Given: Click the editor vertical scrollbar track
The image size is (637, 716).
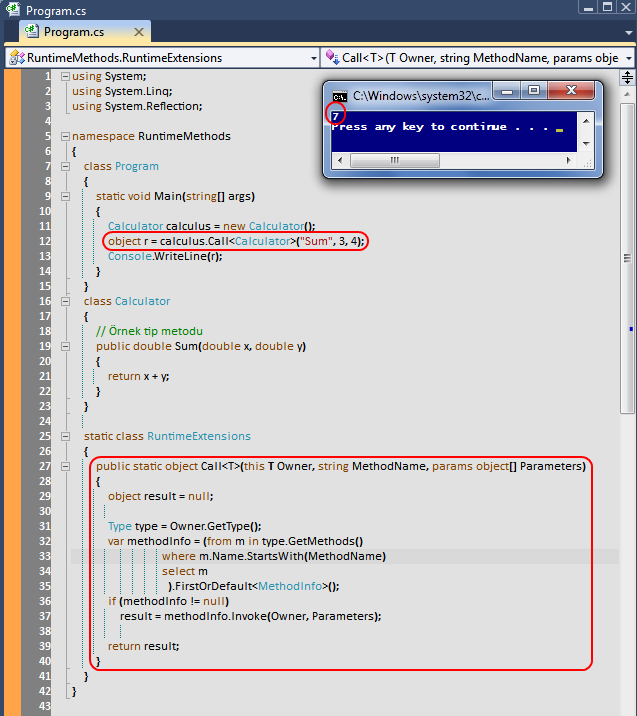Looking at the screenshot, I should 628,500.
